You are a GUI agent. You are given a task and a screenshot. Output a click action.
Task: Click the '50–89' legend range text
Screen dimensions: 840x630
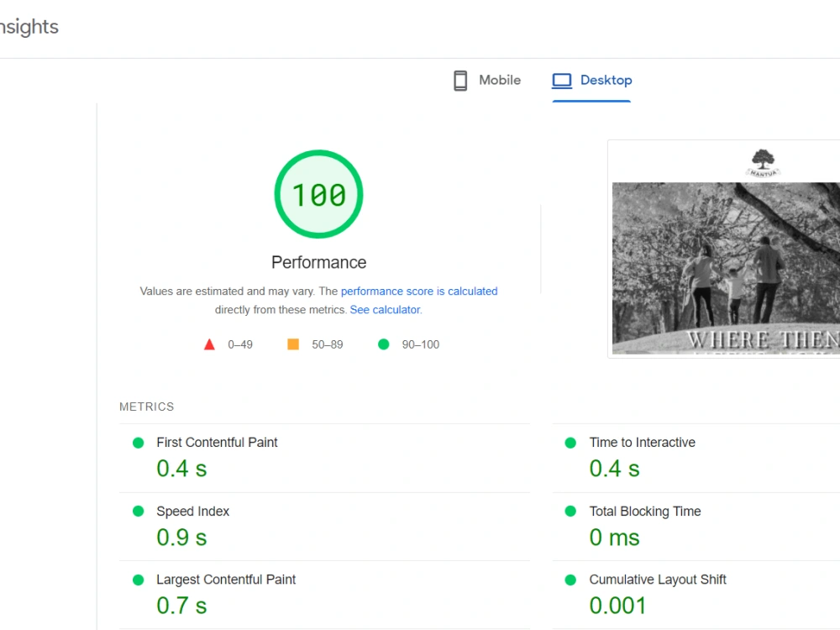328,344
